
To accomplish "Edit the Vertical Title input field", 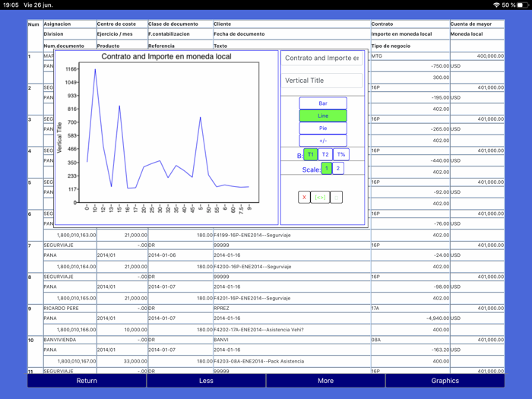I will (x=321, y=81).
